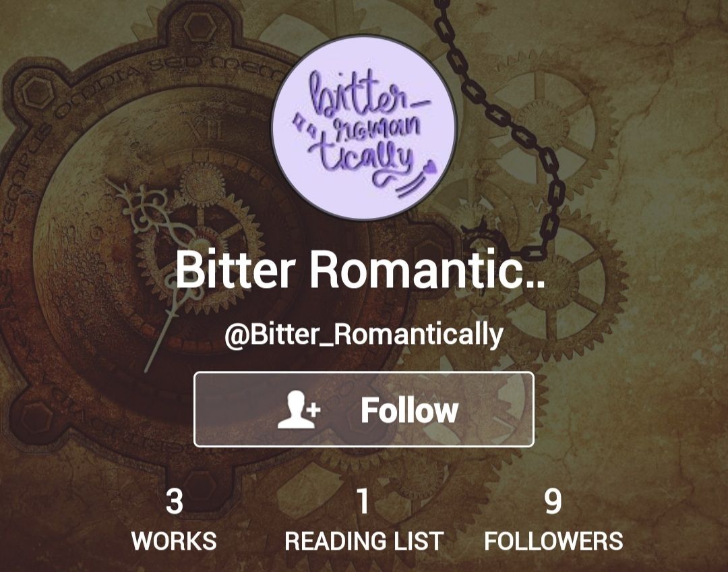This screenshot has width=728, height=572.
Task: Tap the circular lavender profile picture
Action: pyautogui.click(x=365, y=127)
